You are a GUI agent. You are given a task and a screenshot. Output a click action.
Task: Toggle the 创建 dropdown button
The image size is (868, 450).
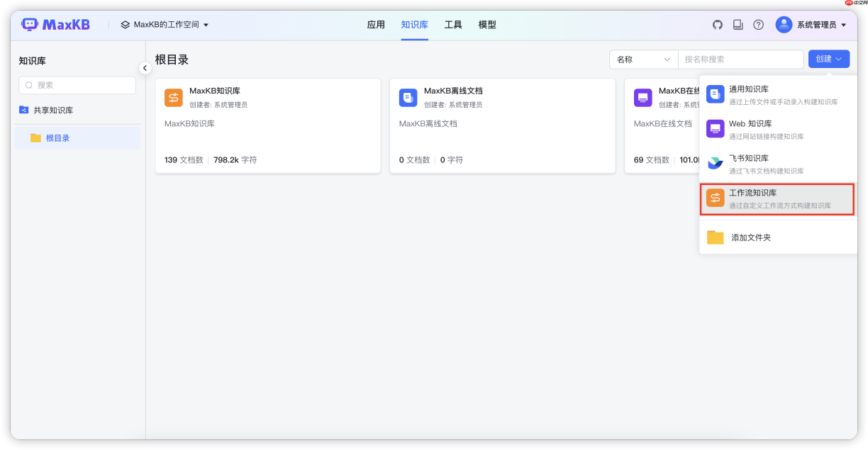(829, 59)
